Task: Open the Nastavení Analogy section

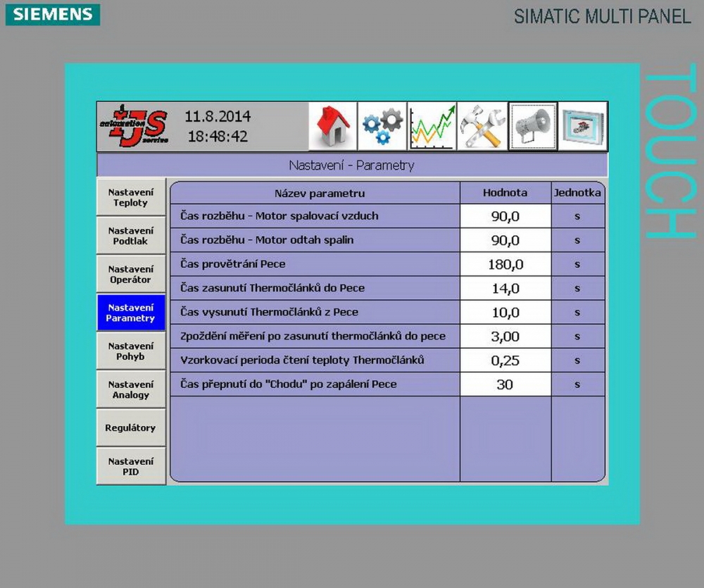Action: point(131,389)
